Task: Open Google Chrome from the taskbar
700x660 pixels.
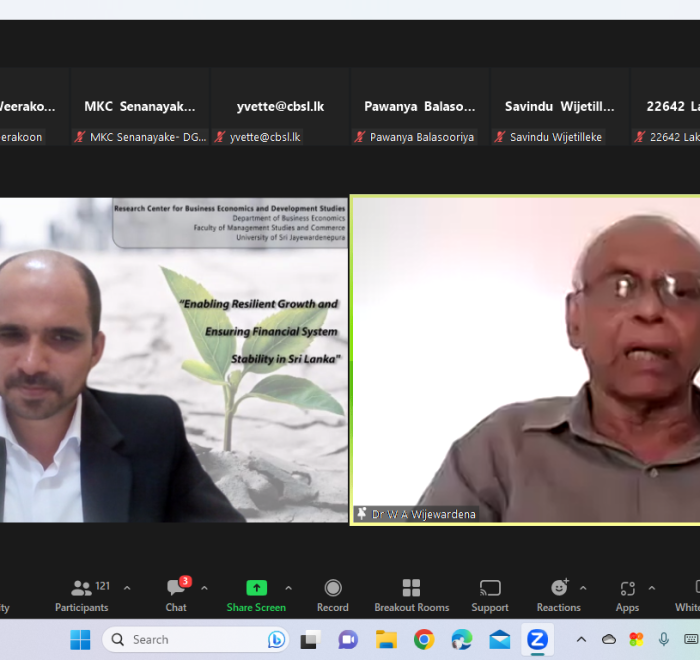Action: [424, 640]
